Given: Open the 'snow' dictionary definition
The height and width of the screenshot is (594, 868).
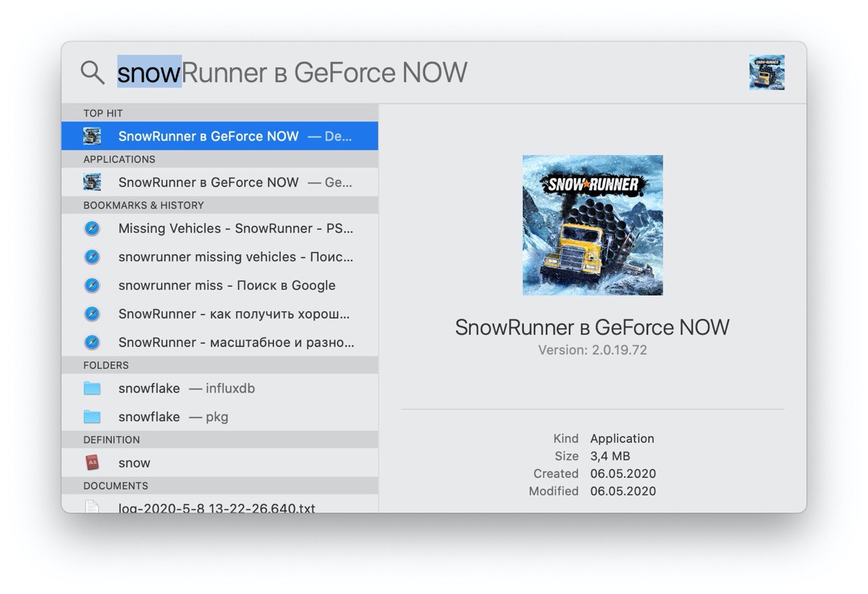Looking at the screenshot, I should click(220, 463).
